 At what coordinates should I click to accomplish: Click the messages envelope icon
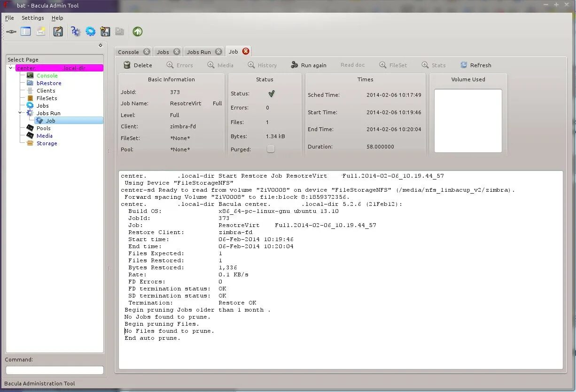pyautogui.click(x=41, y=31)
